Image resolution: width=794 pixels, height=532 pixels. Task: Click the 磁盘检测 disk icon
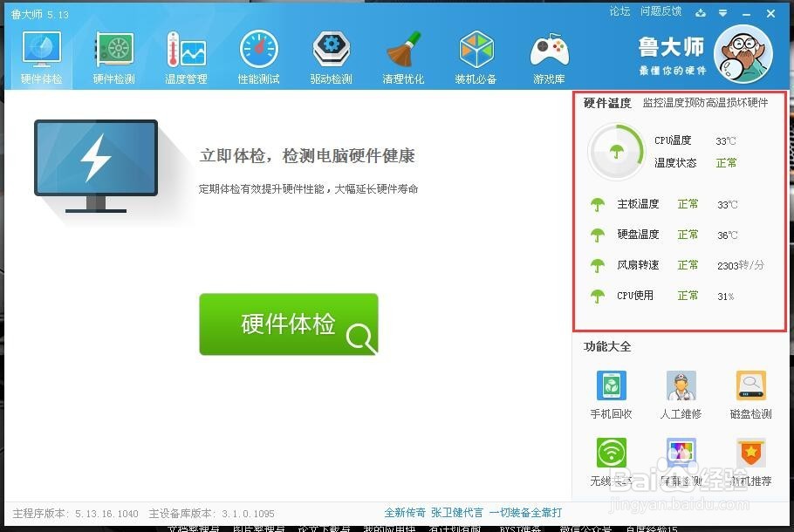pos(751,385)
